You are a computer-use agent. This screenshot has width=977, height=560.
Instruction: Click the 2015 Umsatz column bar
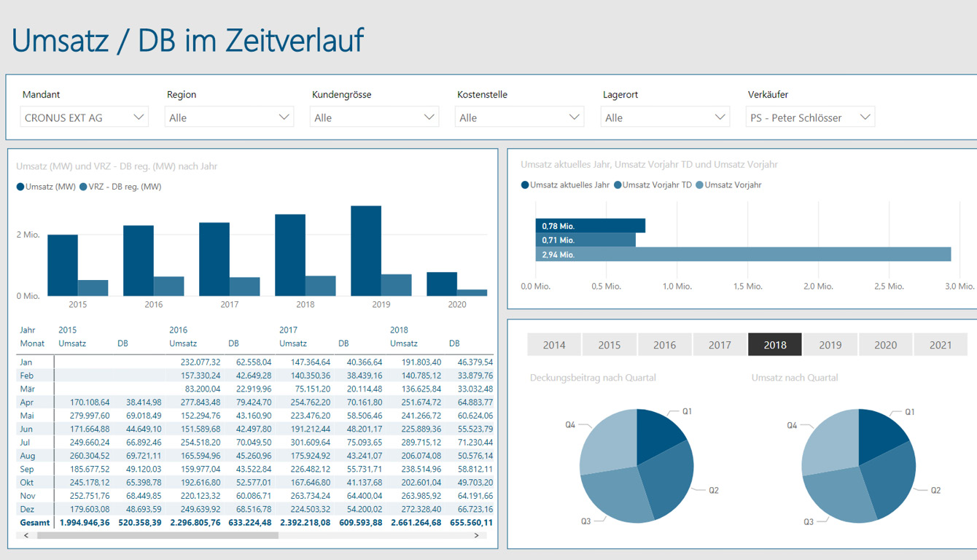(x=63, y=265)
